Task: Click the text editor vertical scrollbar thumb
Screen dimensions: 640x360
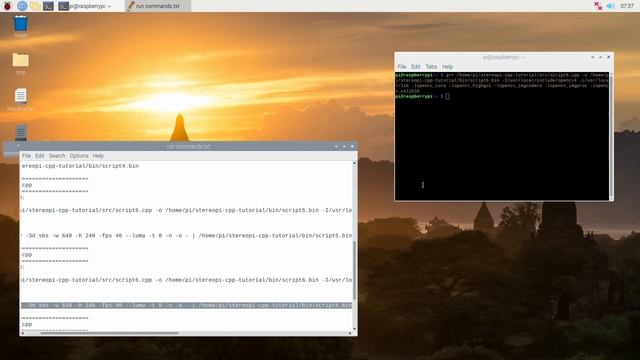Action: coord(354,270)
